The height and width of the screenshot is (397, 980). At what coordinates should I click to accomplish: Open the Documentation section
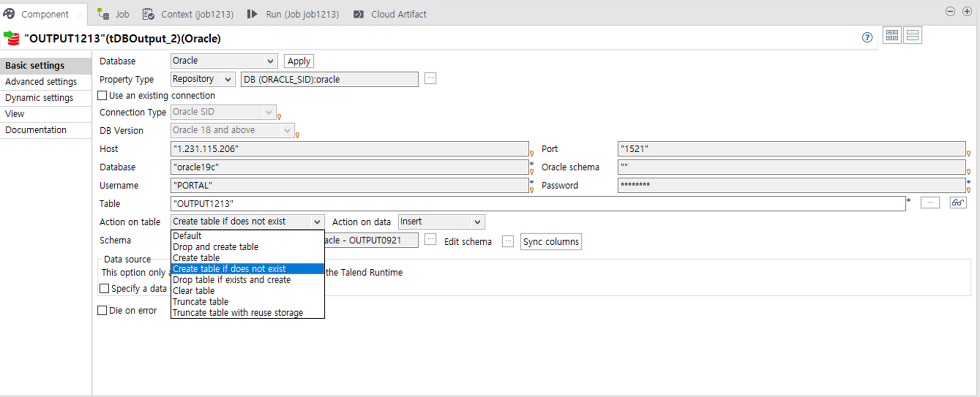(46, 130)
